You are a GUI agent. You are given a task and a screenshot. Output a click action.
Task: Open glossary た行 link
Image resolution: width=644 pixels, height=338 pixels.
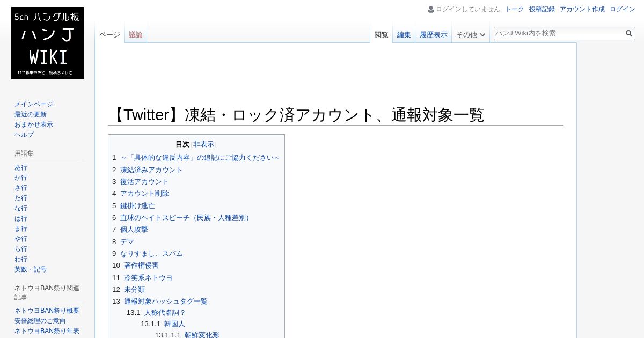pos(21,198)
